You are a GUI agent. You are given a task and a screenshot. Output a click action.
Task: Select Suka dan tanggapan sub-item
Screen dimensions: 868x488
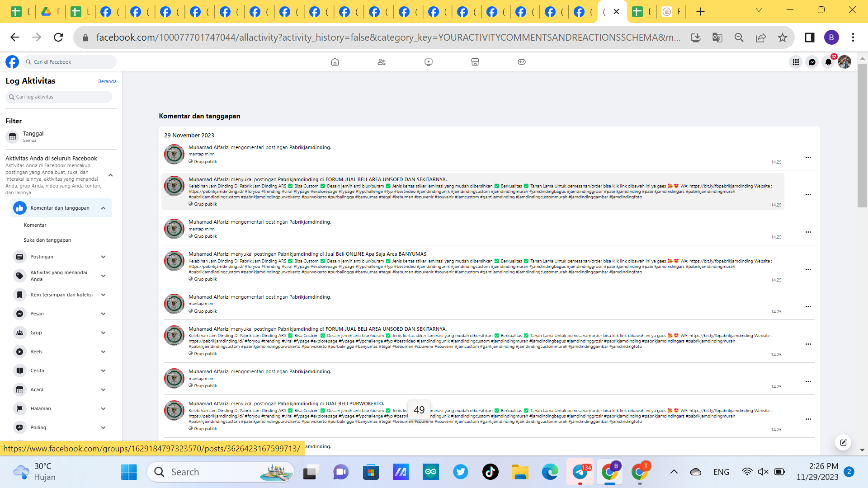47,240
